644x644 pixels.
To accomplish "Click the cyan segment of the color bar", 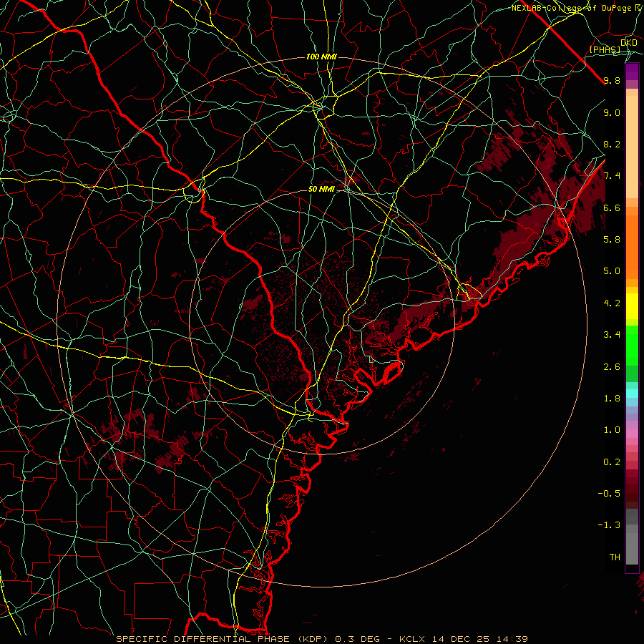I will (632, 394).
